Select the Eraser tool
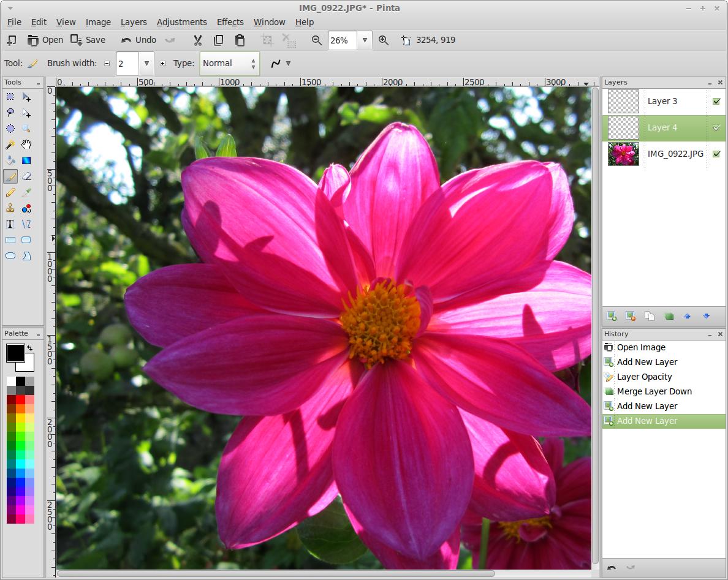This screenshot has height=580, width=728. (26, 176)
